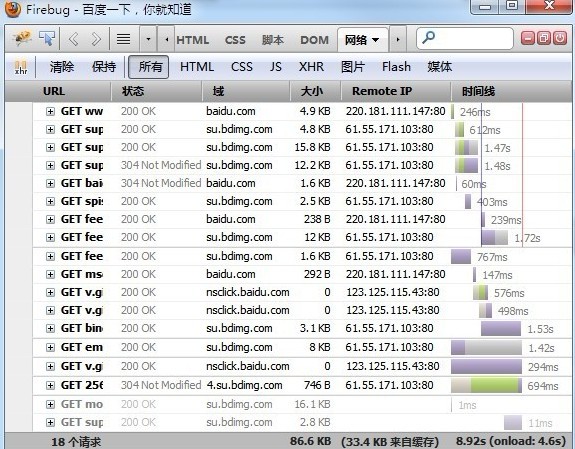Open Firebug in new window icon
Viewport: 575px width, 449px height.
coord(543,38)
